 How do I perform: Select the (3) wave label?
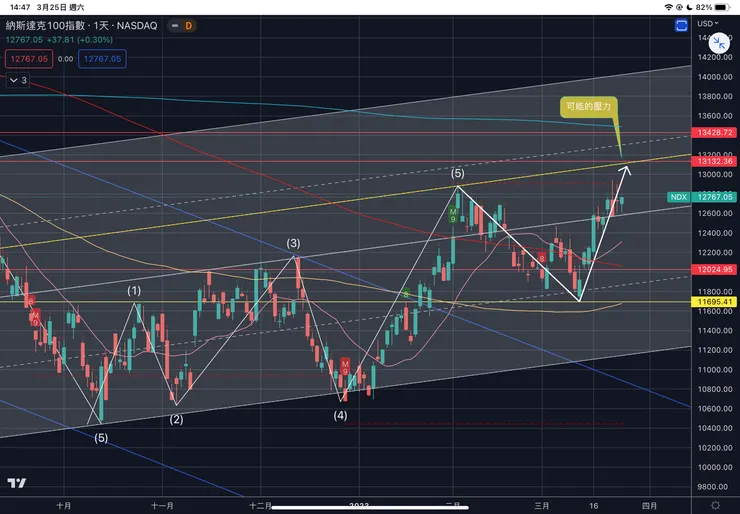[293, 244]
